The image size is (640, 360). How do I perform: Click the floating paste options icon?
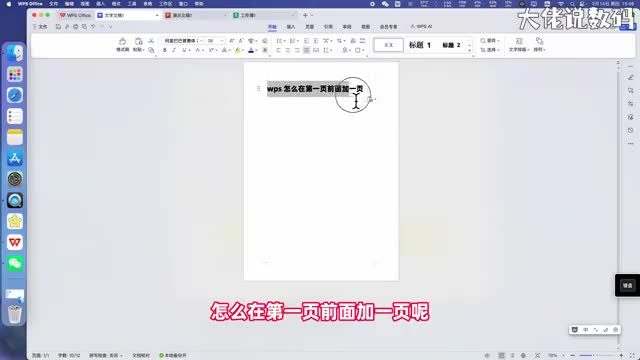371,99
